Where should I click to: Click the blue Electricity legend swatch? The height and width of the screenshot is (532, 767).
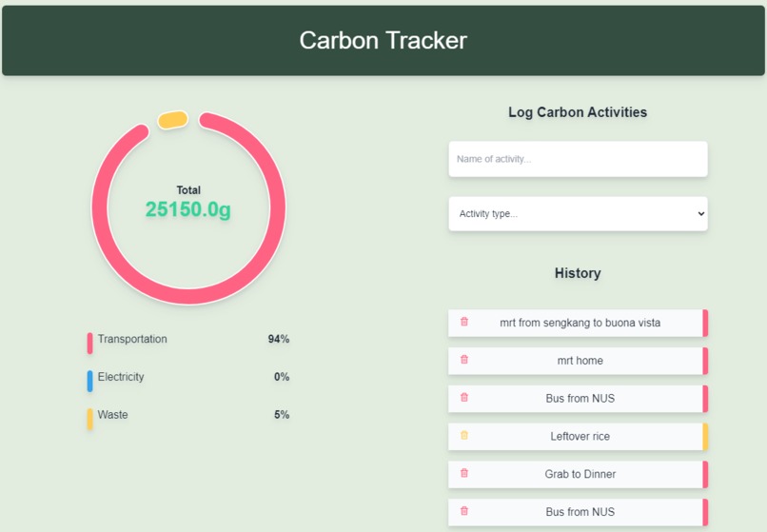pyautogui.click(x=90, y=381)
